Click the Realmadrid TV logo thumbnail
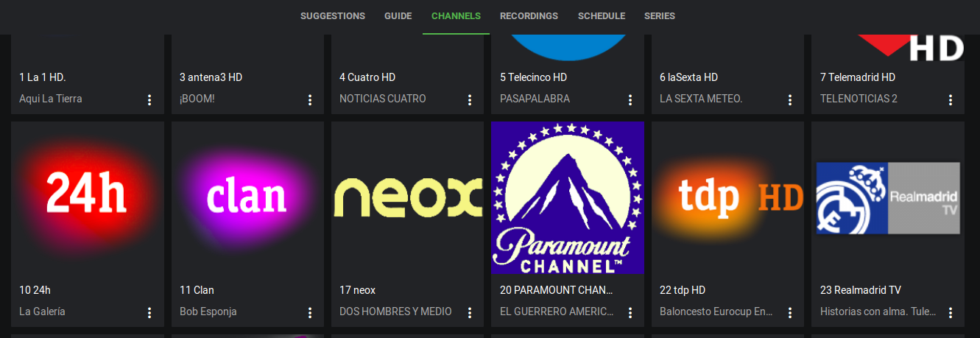 click(888, 198)
